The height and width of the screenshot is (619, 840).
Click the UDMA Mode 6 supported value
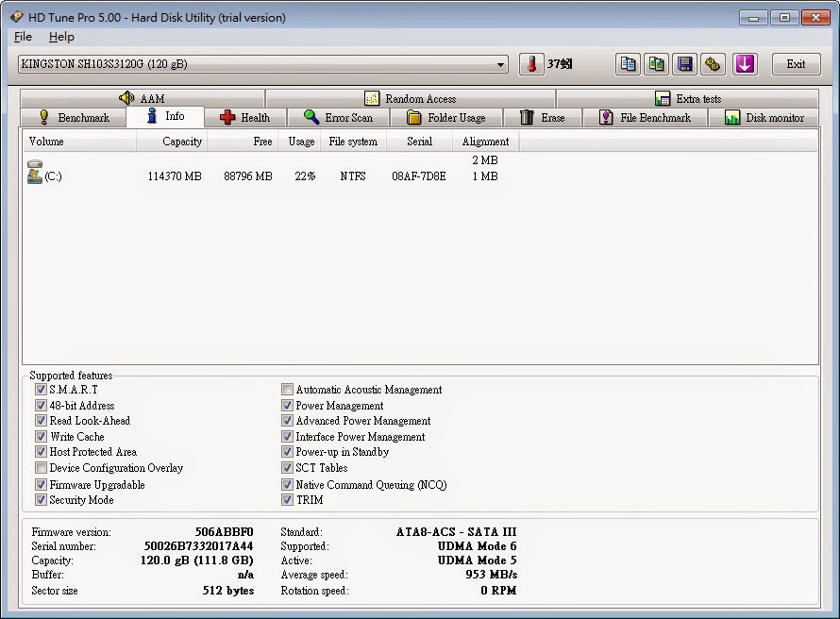478,546
